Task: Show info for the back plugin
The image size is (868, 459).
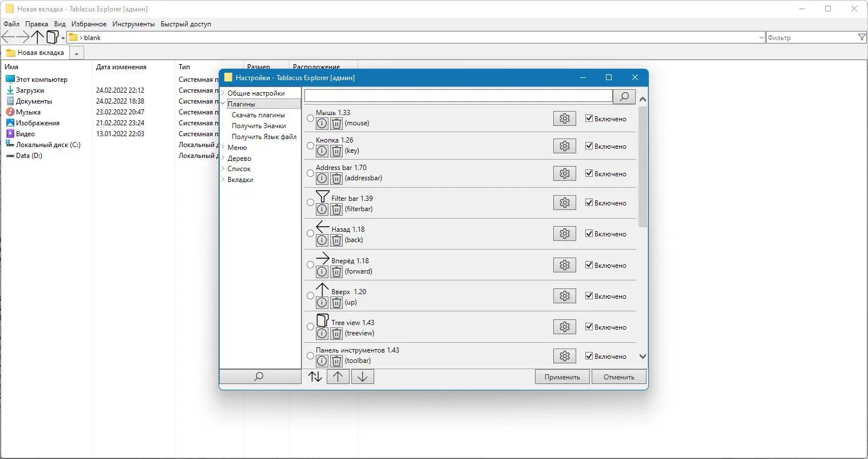Action: (322, 240)
